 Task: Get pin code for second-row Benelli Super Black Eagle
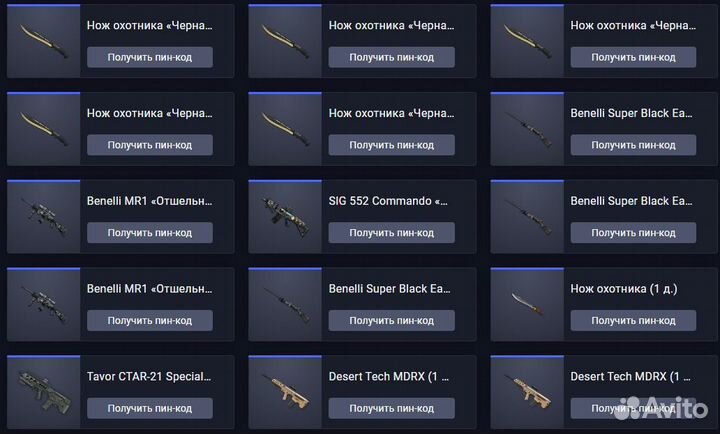tap(633, 145)
